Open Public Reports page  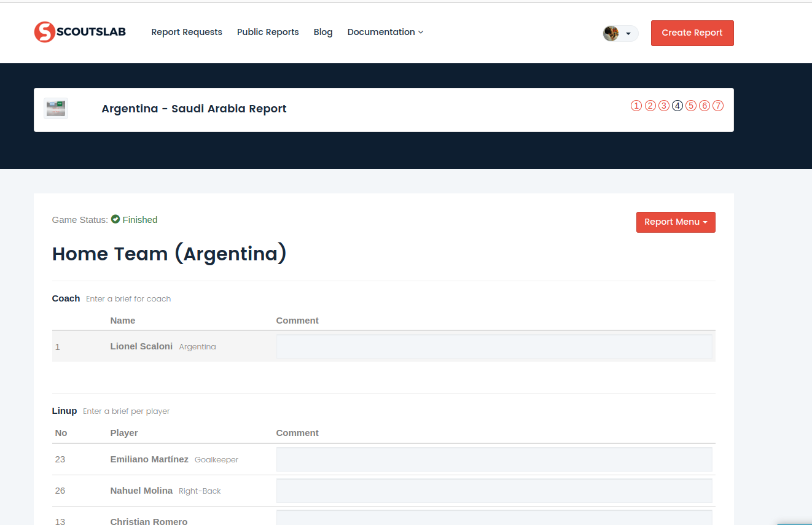(x=268, y=32)
